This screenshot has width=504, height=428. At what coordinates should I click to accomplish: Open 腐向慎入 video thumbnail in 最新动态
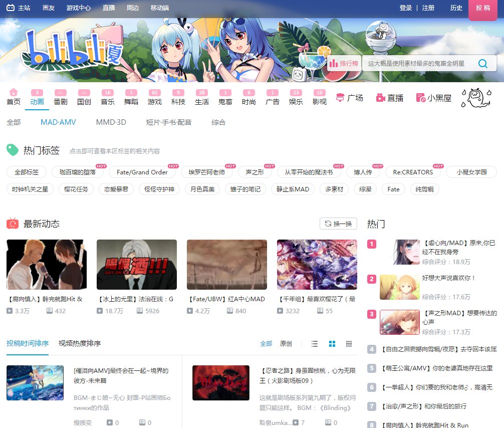click(x=47, y=264)
